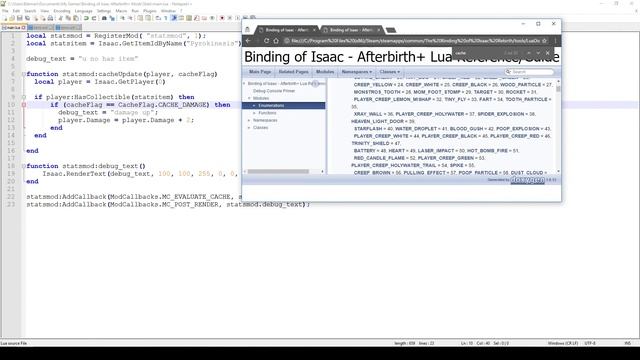The image size is (640, 360).
Task: Click the Windows (CR LF) status bar entry
Action: point(563,343)
